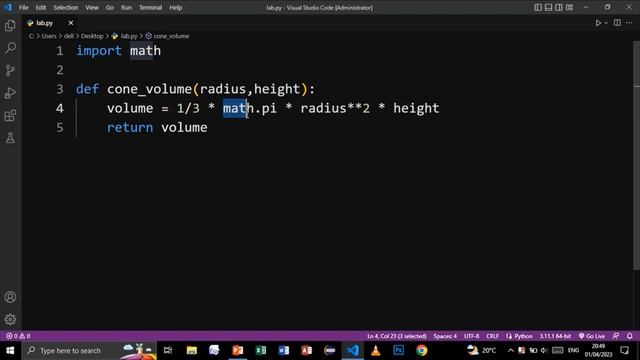Open the Selection menu

(65, 7)
